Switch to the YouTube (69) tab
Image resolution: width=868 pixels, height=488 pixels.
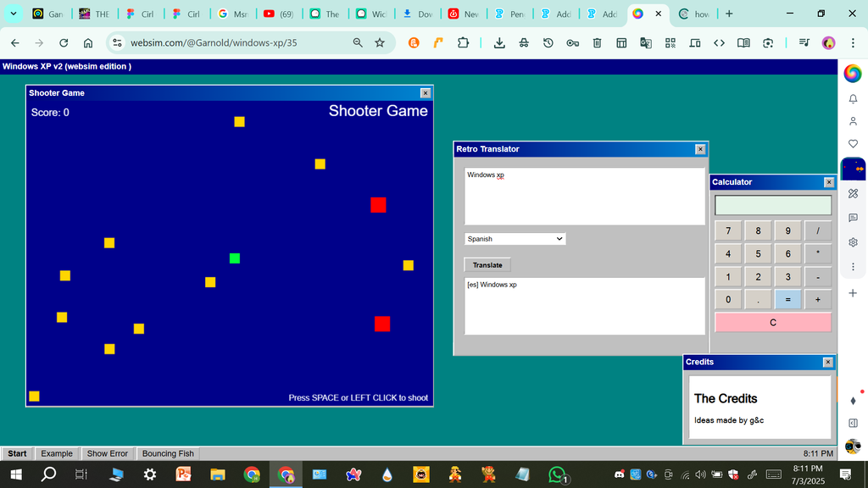[x=279, y=14]
